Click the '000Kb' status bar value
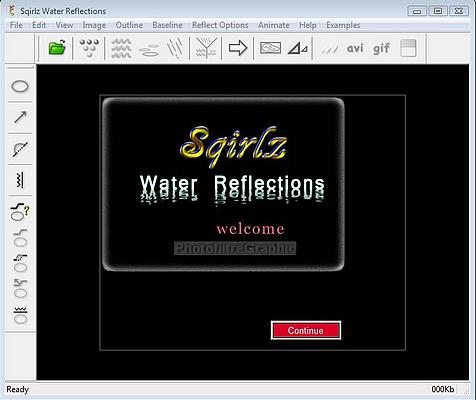The height and width of the screenshot is (400, 476). coord(443,389)
